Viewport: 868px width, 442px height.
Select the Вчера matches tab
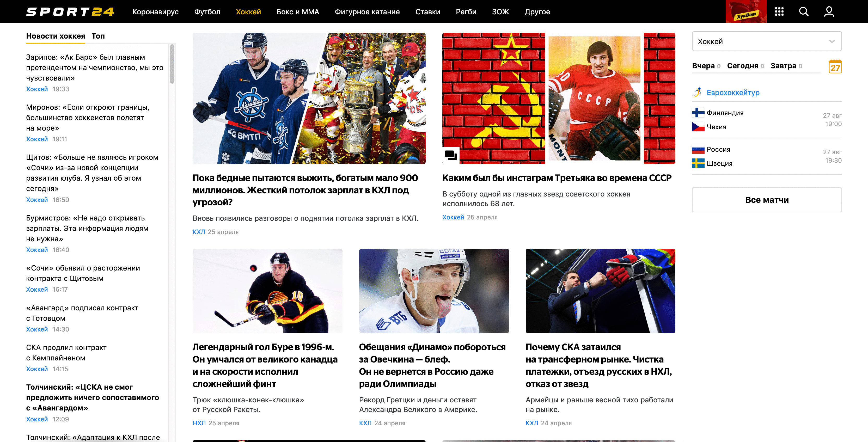click(703, 66)
